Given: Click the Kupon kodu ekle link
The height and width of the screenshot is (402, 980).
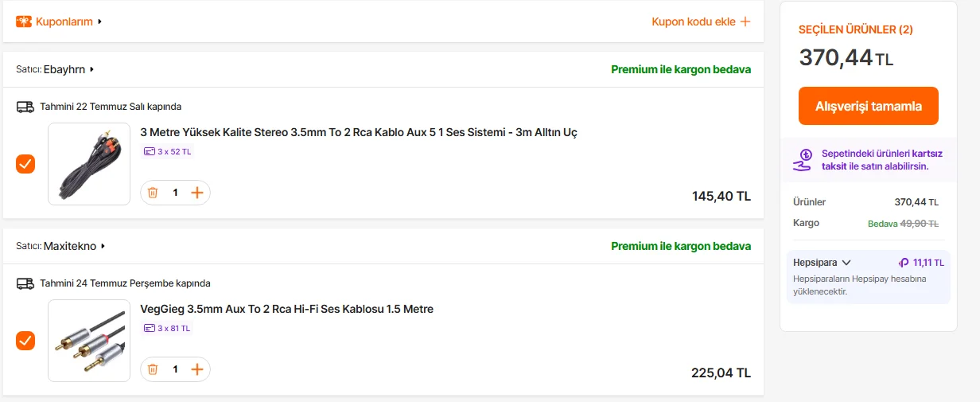Looking at the screenshot, I should (x=693, y=21).
